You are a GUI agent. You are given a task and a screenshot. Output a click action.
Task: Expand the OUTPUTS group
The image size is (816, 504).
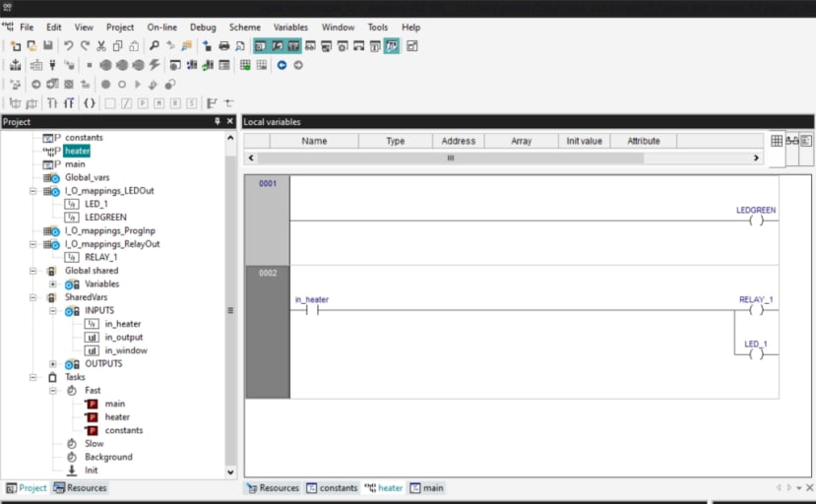pyautogui.click(x=52, y=364)
